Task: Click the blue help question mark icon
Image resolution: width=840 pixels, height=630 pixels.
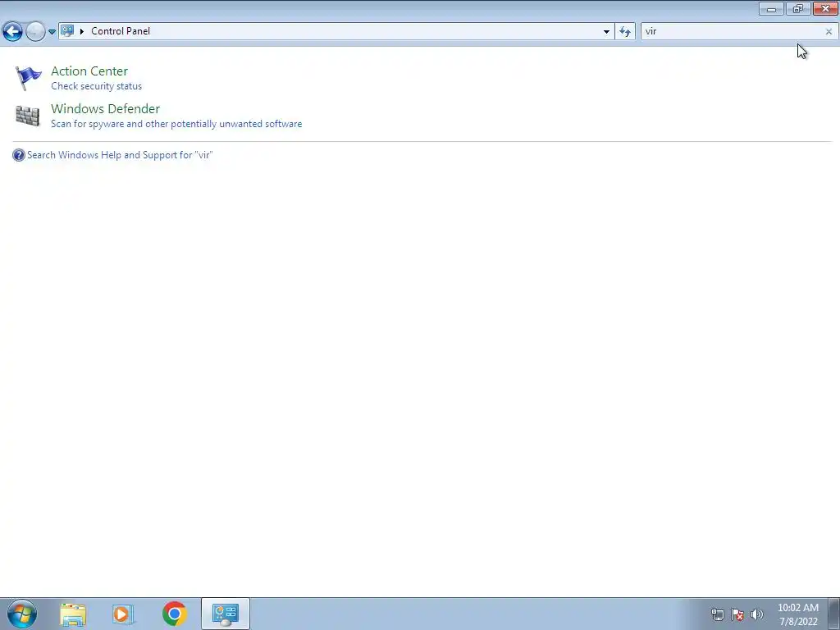Action: [x=19, y=155]
